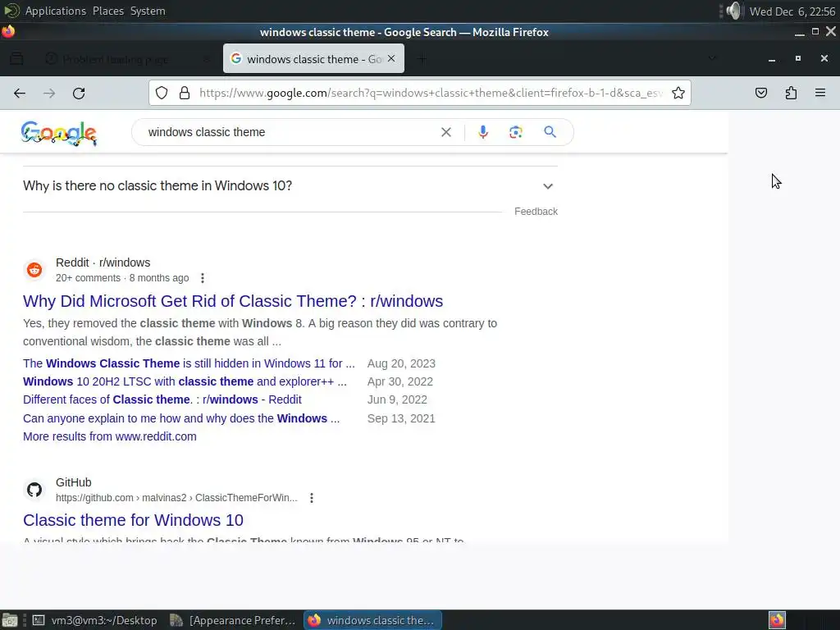Viewport: 840px width, 630px height.
Task: Select Firefox 'windows classic the...' taskbar button
Action: pyautogui.click(x=373, y=620)
